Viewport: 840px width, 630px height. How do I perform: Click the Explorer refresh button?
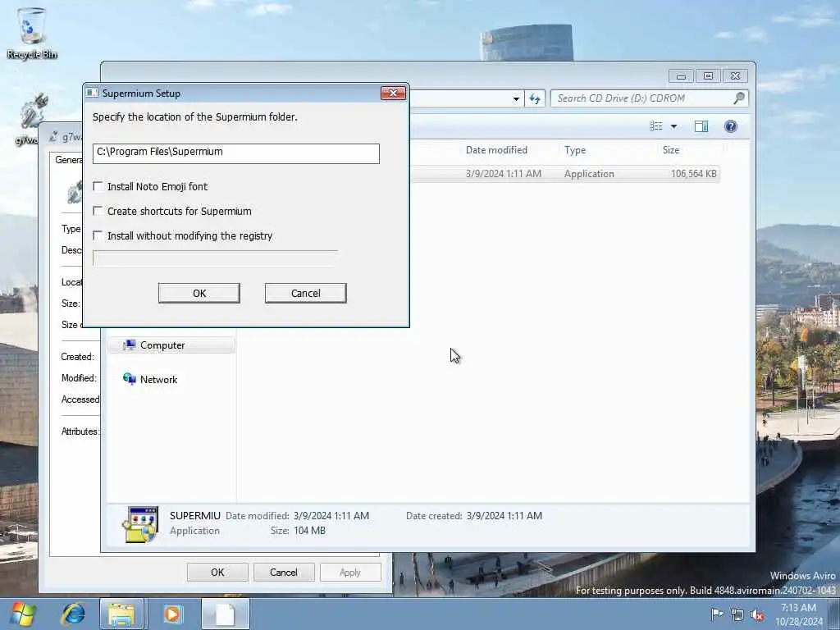tap(535, 98)
